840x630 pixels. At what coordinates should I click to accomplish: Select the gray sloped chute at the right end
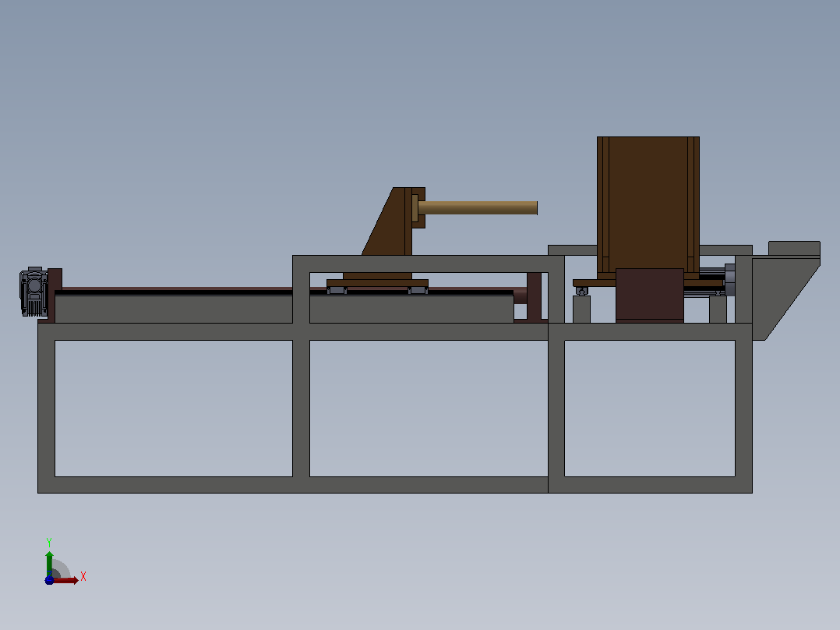point(785,298)
